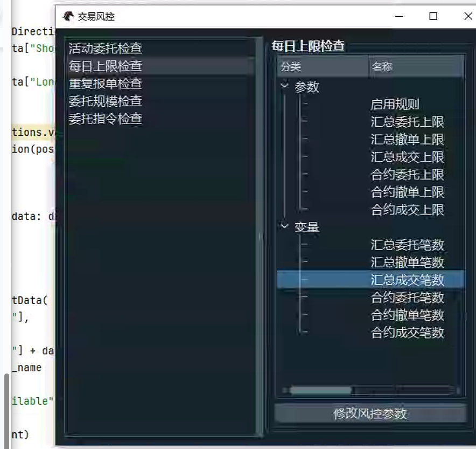
Task: Select 每日上限检查 in the rule list
Action: (106, 66)
